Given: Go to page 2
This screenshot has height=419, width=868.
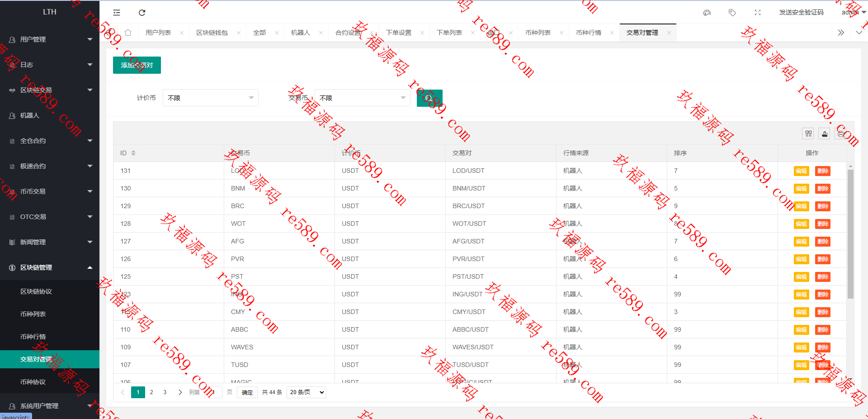Looking at the screenshot, I should (151, 392).
